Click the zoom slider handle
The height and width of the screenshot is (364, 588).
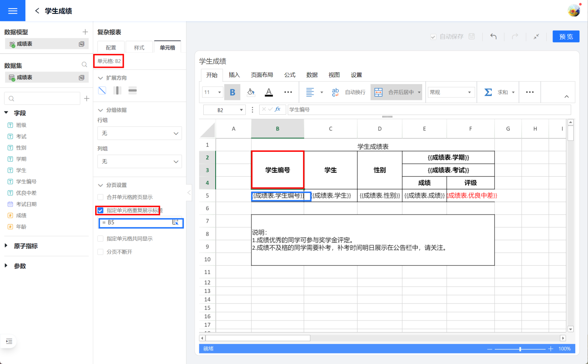pyautogui.click(x=520, y=349)
